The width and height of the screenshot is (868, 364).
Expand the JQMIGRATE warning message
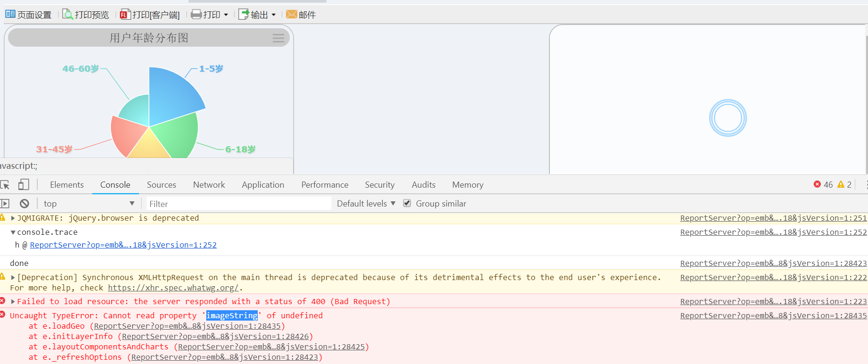point(13,218)
